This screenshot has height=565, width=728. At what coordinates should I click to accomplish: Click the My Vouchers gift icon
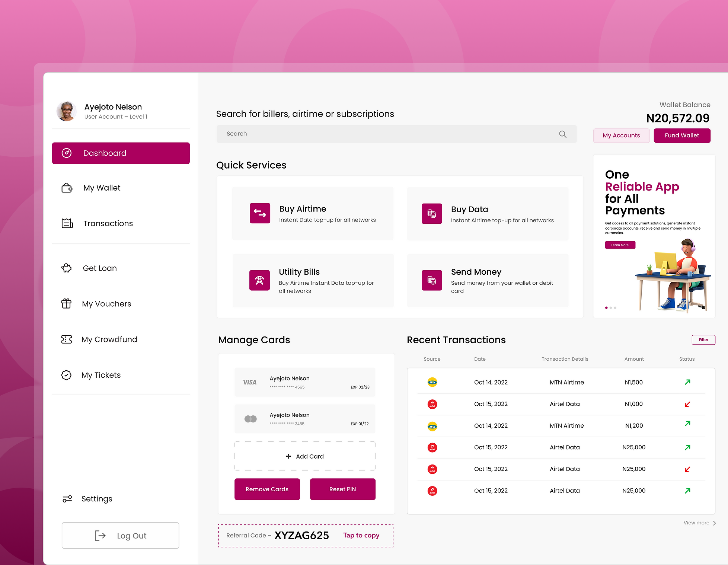[66, 304]
